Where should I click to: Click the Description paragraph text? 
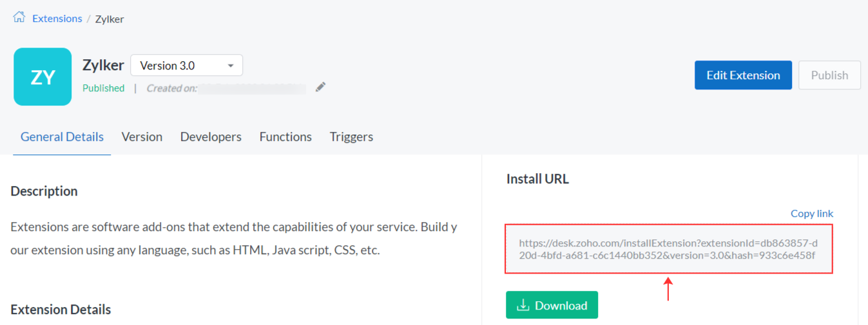tap(233, 238)
